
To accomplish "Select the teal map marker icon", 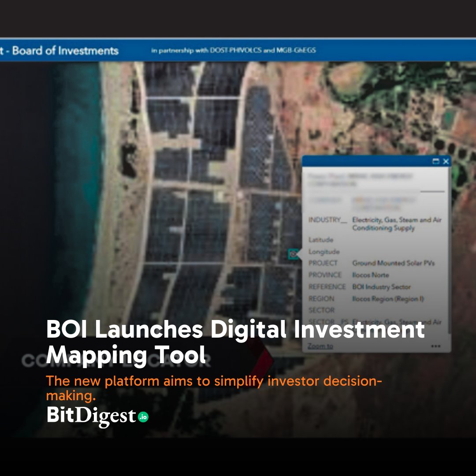I will click(x=293, y=254).
